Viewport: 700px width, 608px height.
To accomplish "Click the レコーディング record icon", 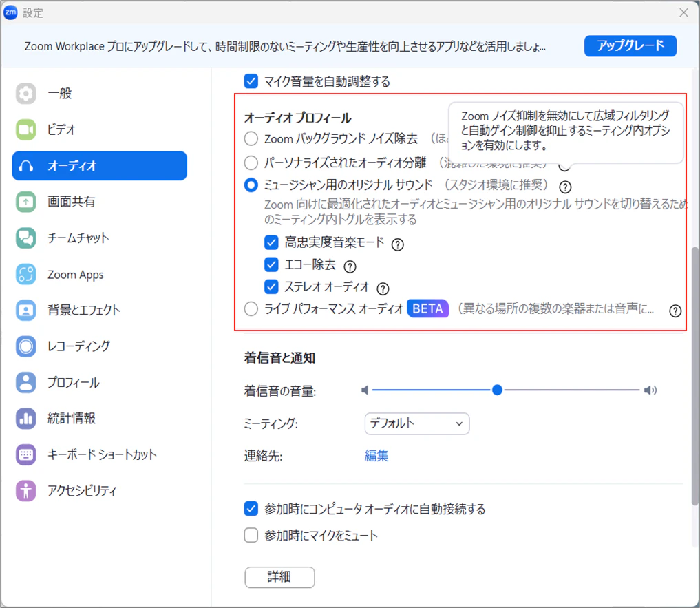I will [26, 346].
